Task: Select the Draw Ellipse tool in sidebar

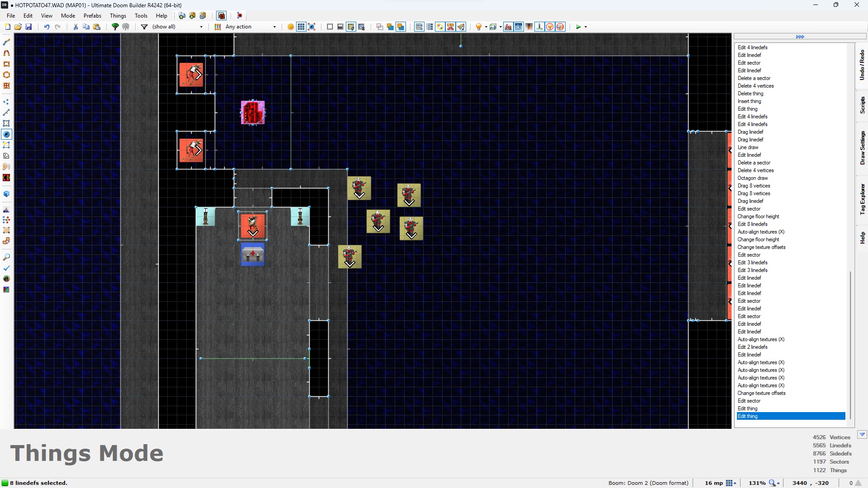Action: pos(6,75)
